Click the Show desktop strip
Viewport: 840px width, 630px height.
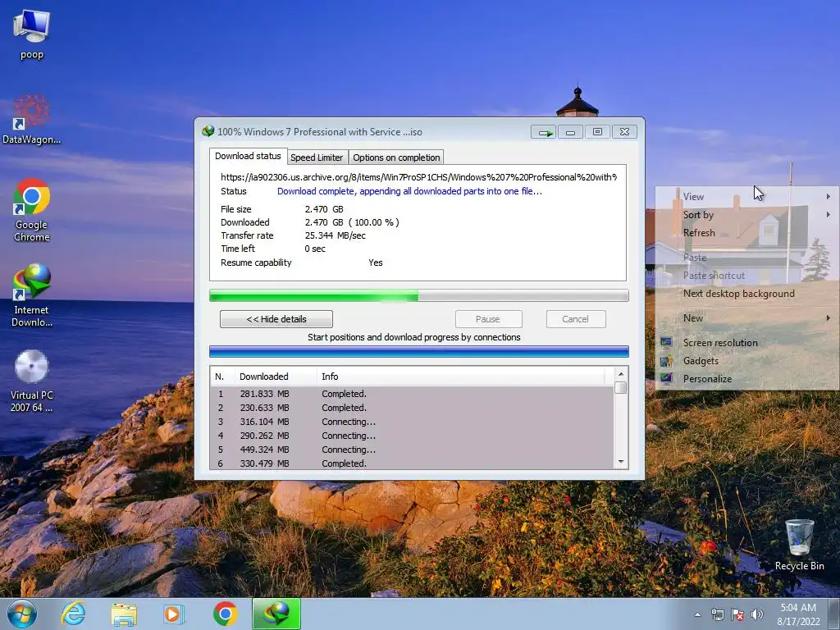(x=834, y=614)
